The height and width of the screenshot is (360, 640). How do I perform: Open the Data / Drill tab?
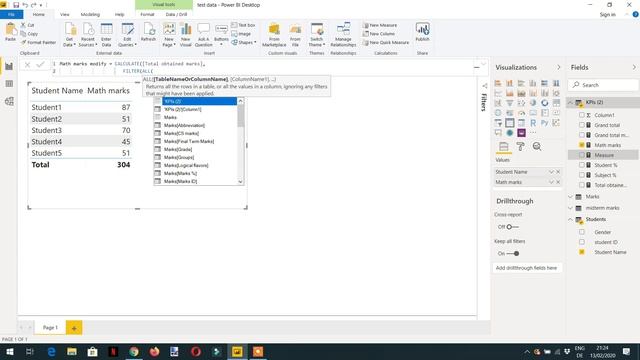click(x=176, y=14)
